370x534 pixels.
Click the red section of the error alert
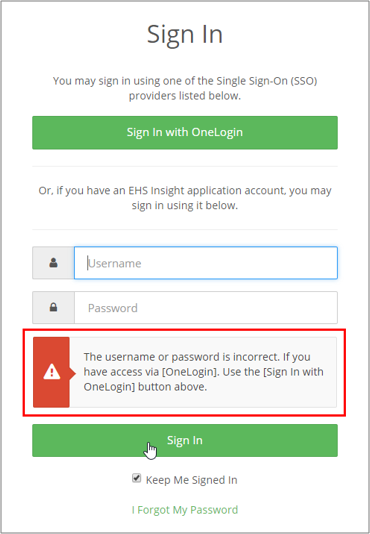(x=51, y=372)
